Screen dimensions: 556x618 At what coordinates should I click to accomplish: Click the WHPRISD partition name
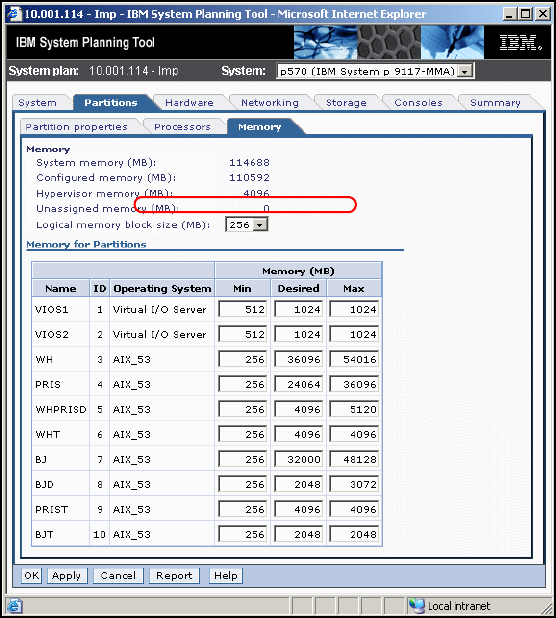click(x=61, y=410)
